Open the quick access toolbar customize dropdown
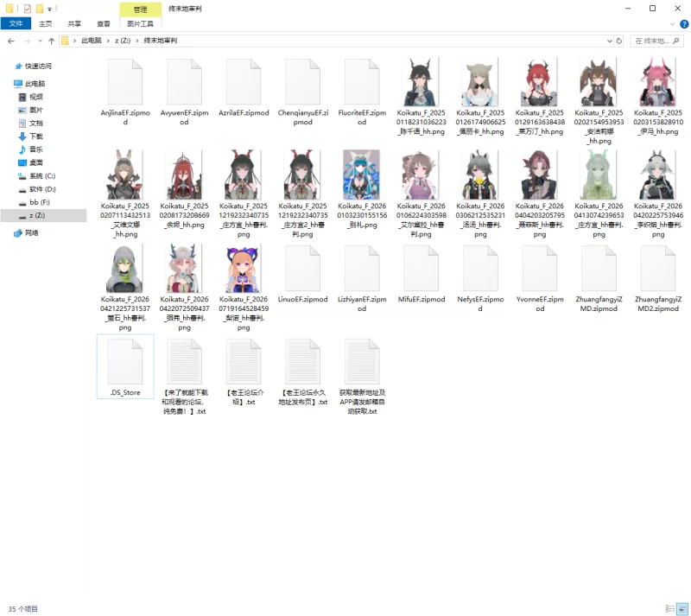 [x=50, y=9]
